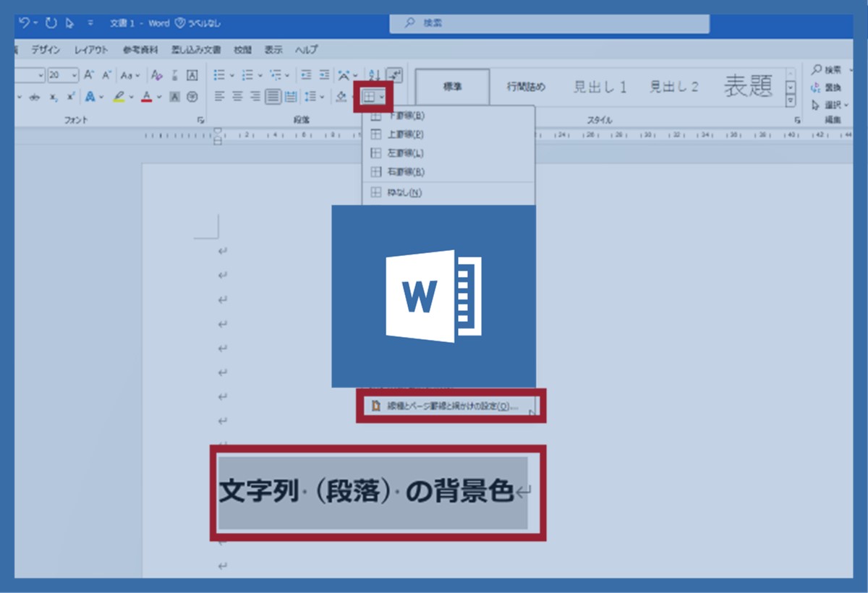868x593 pixels.
Task: Open the レイアウト ribbon tab
Action: pos(91,50)
